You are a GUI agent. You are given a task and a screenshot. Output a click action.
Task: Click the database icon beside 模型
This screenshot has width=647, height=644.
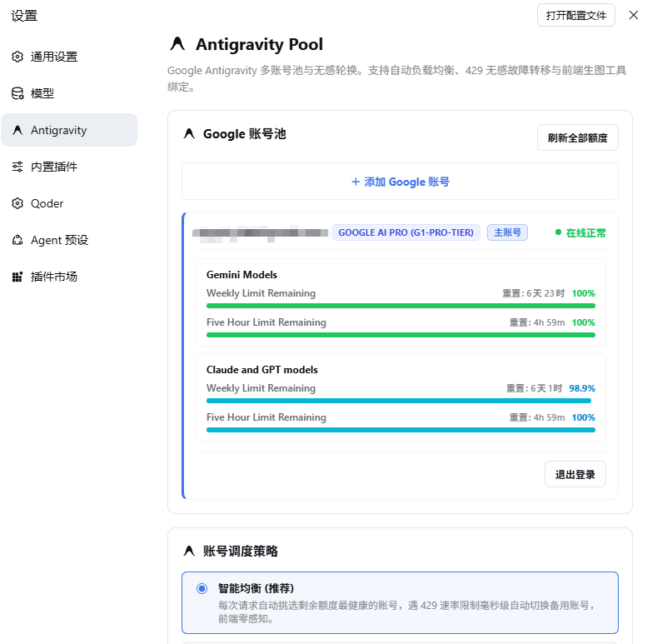(x=17, y=93)
